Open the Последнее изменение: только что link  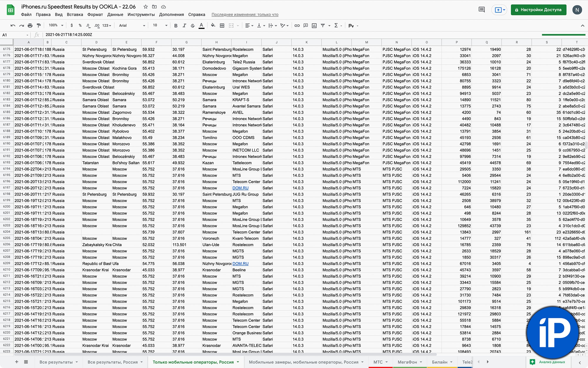[245, 14]
